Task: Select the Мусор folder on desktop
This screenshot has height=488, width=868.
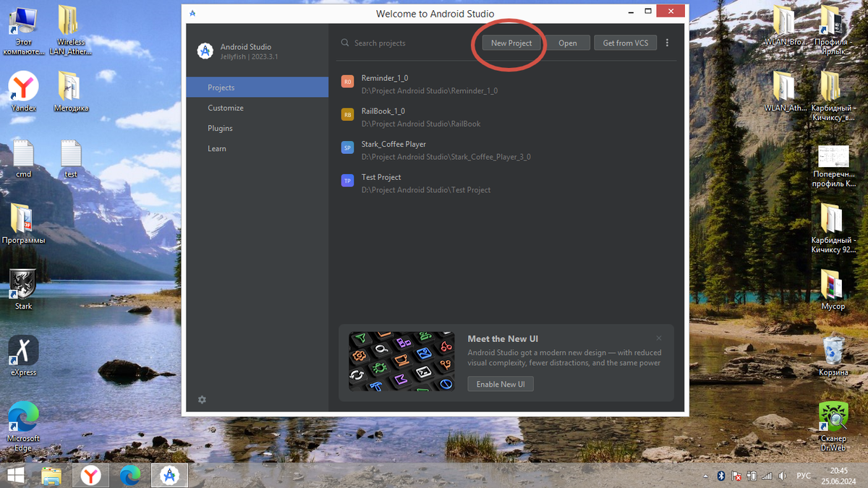Action: click(x=833, y=291)
